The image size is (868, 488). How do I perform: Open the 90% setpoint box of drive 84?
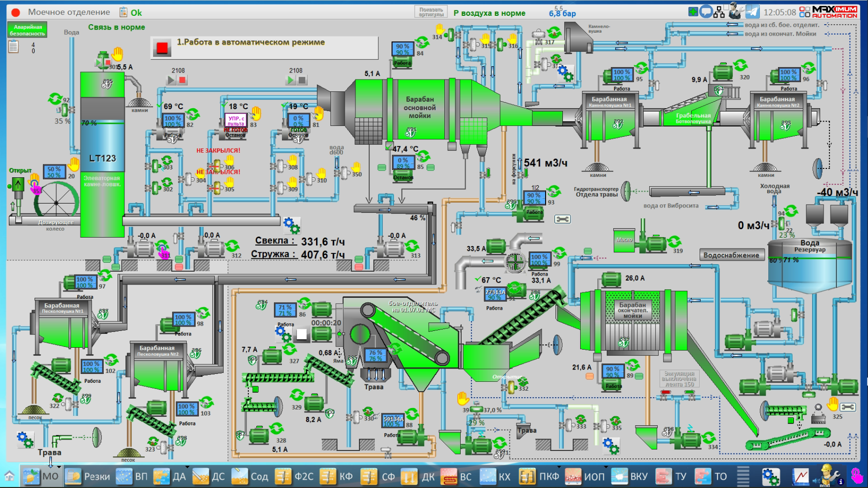point(402,49)
